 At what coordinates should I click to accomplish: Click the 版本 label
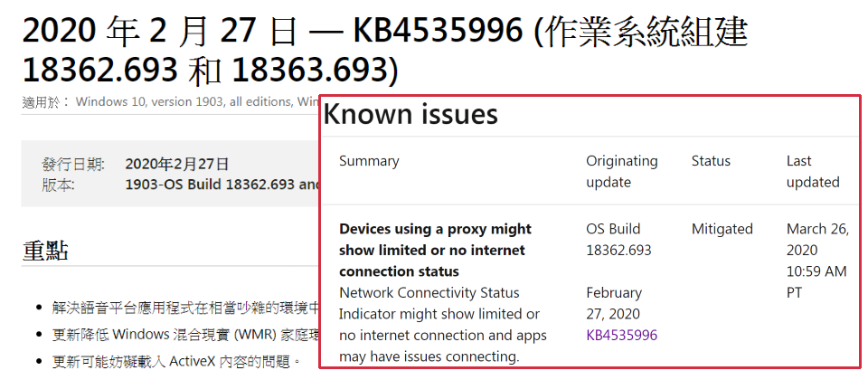[58, 185]
